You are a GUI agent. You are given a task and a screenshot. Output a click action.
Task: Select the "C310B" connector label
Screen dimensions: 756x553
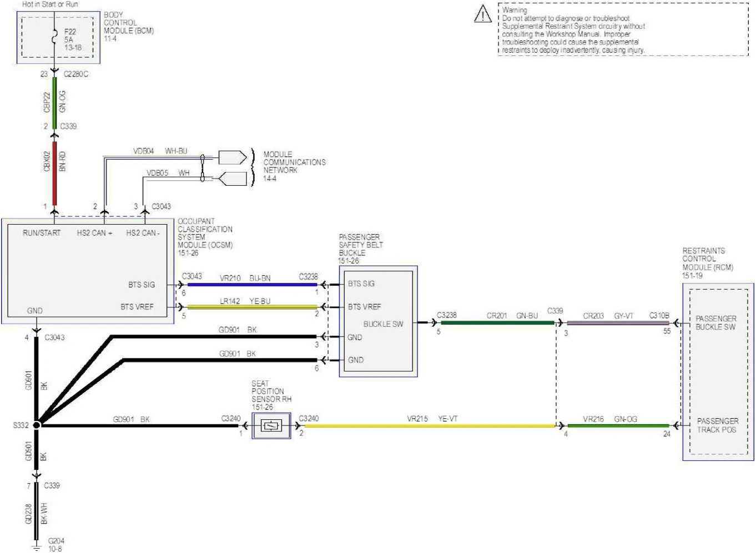point(659,316)
